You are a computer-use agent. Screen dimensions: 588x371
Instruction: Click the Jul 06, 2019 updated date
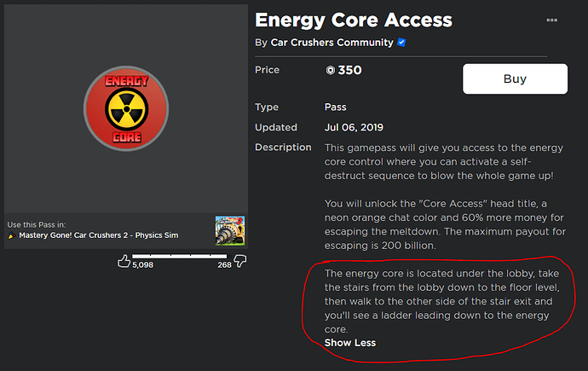point(355,127)
